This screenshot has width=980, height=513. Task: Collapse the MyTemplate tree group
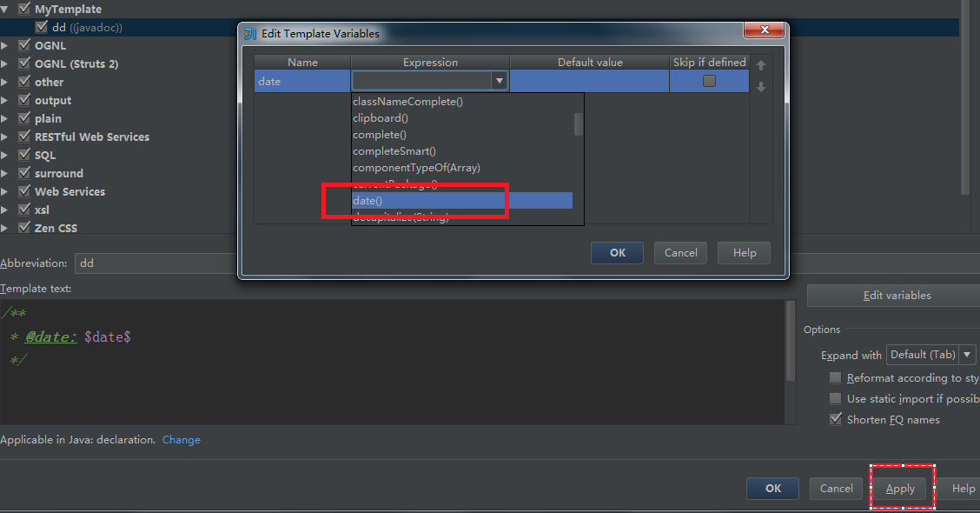(x=4, y=10)
